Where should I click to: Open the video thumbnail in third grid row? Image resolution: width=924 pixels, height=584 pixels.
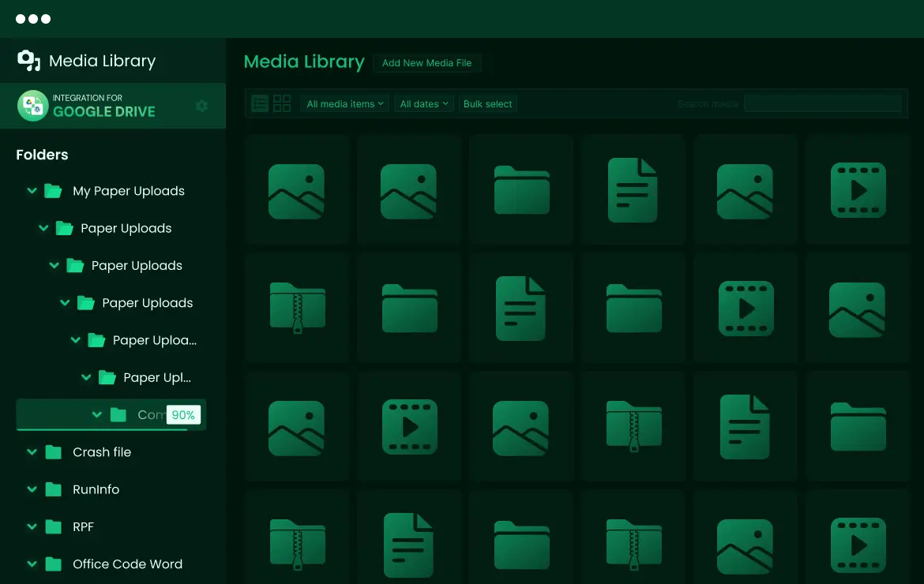[x=410, y=427]
